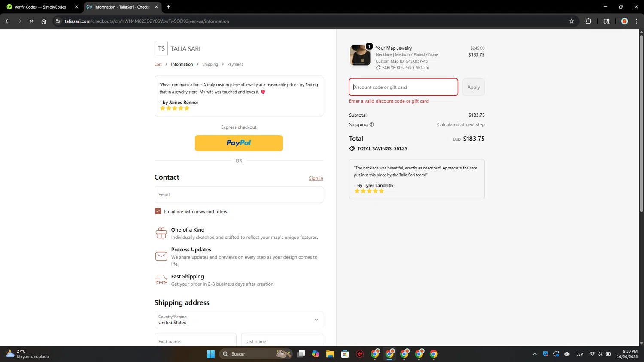The height and width of the screenshot is (362, 644).
Task: Open the Windows Start menu
Action: click(211, 354)
